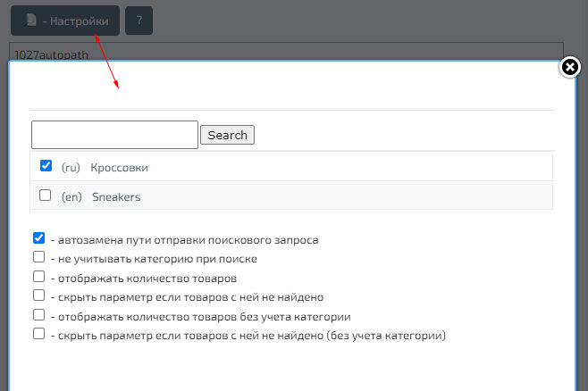Click the (ru) language tag
This screenshot has width=588, height=391.
coord(71,167)
